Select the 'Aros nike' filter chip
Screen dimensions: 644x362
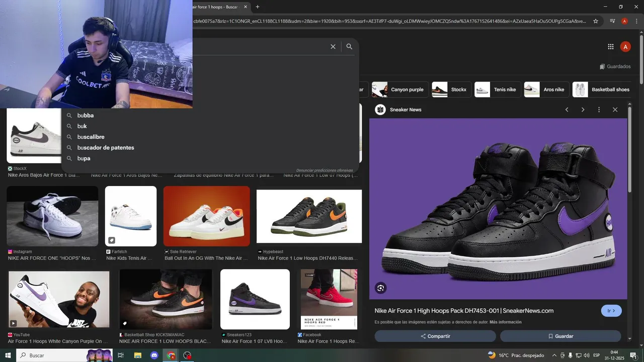point(546,89)
